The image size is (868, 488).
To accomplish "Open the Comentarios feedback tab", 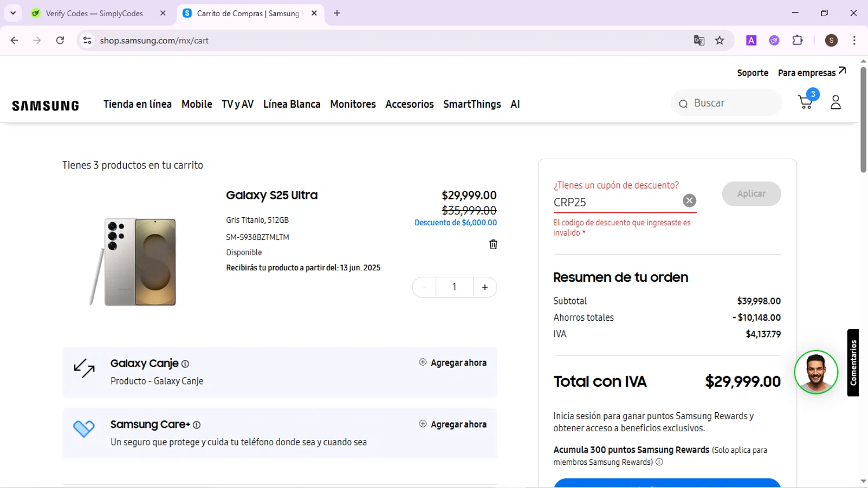I will pyautogui.click(x=853, y=363).
